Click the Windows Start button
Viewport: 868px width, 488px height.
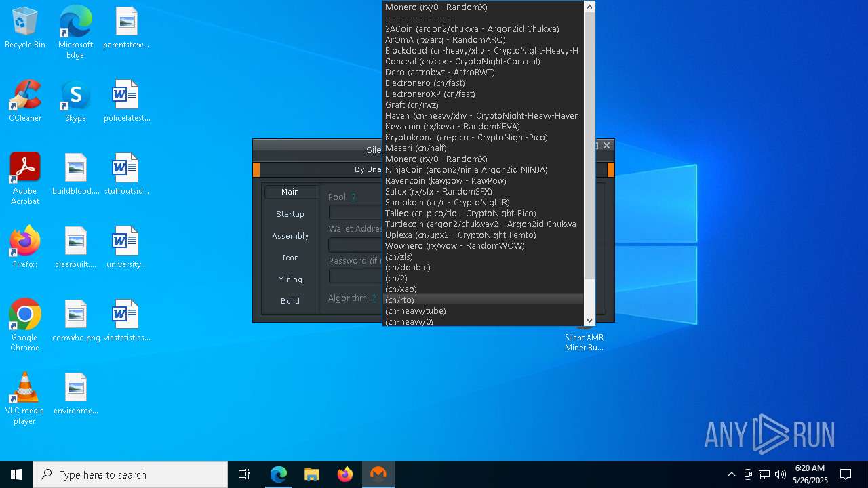point(16,474)
